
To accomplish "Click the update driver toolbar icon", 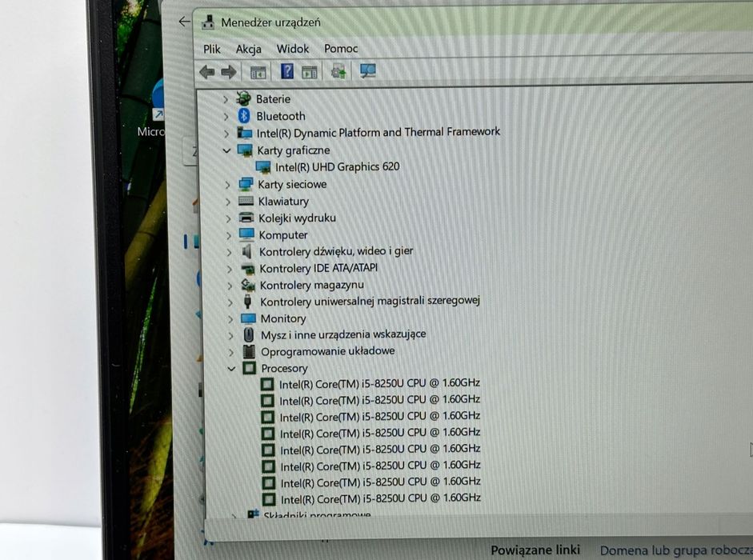I will coord(338,71).
